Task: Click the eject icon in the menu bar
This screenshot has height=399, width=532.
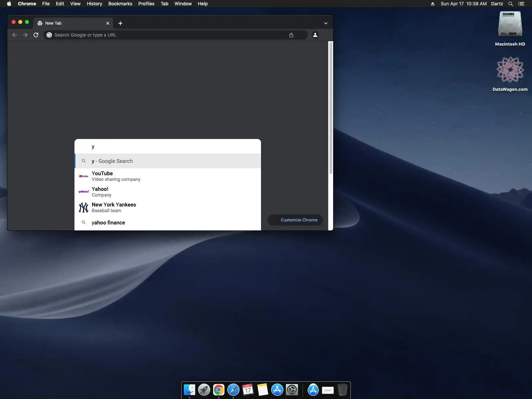Action: point(433,4)
